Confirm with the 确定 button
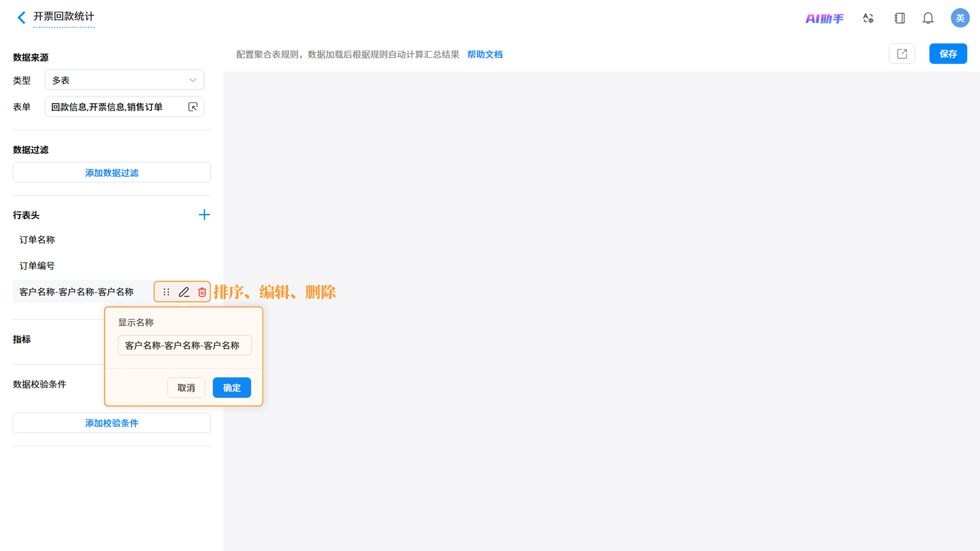Viewport: 980px width, 551px height. click(x=232, y=388)
